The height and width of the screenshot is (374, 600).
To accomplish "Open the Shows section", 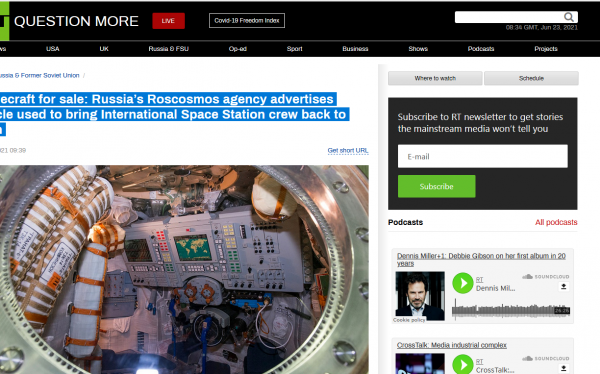I will click(418, 49).
